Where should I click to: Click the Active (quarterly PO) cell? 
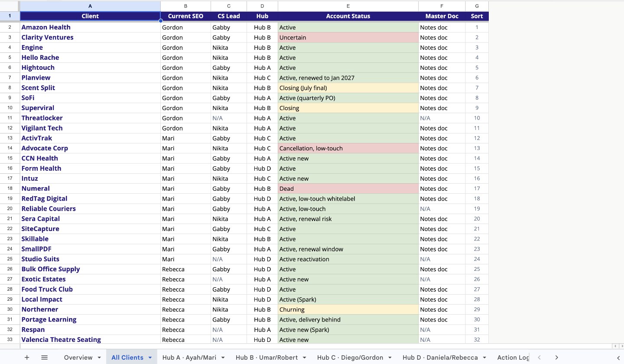coord(348,98)
